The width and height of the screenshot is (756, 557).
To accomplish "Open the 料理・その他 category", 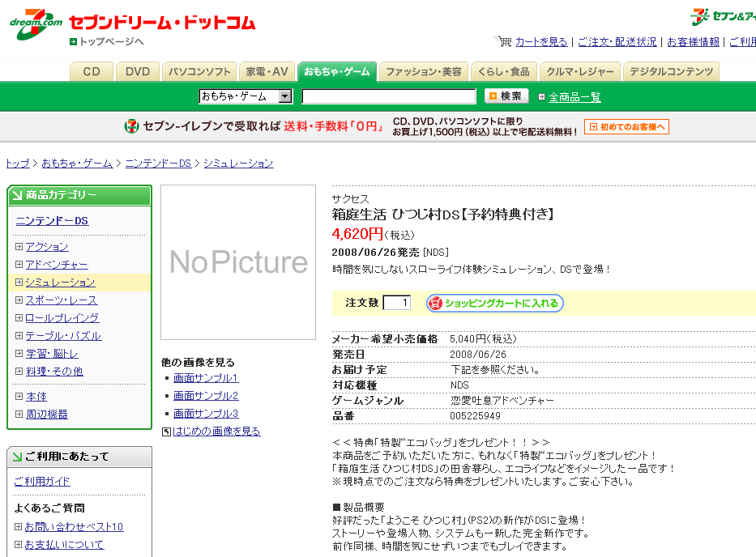I will [54, 372].
